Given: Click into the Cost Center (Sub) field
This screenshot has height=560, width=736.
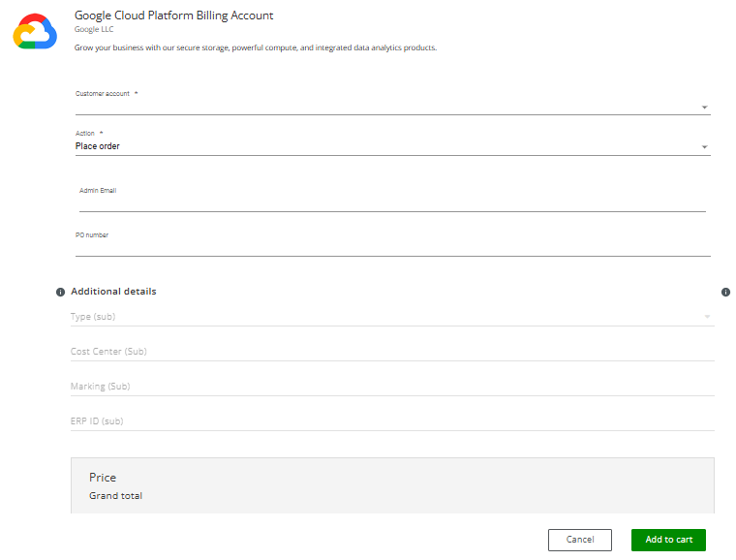Looking at the screenshot, I should coord(392,351).
